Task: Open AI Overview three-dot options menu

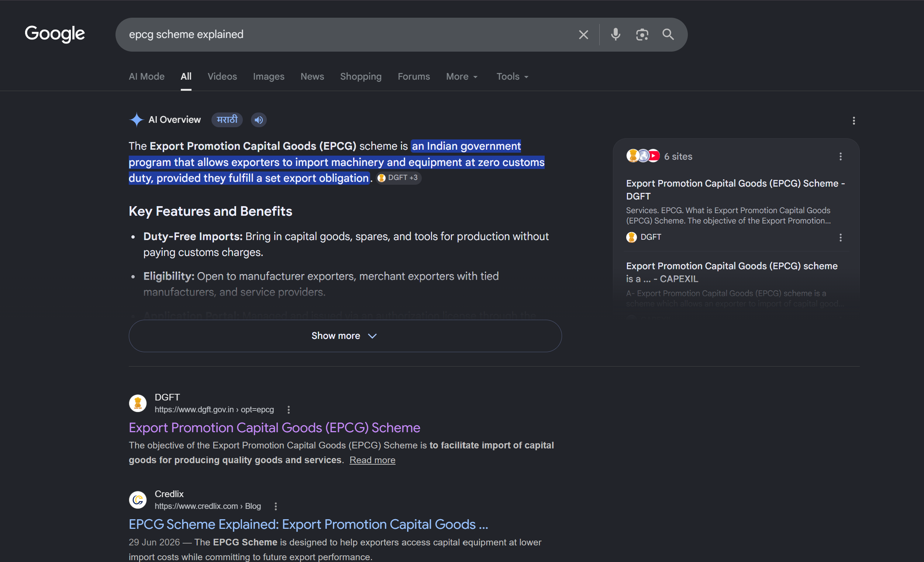Action: [854, 121]
